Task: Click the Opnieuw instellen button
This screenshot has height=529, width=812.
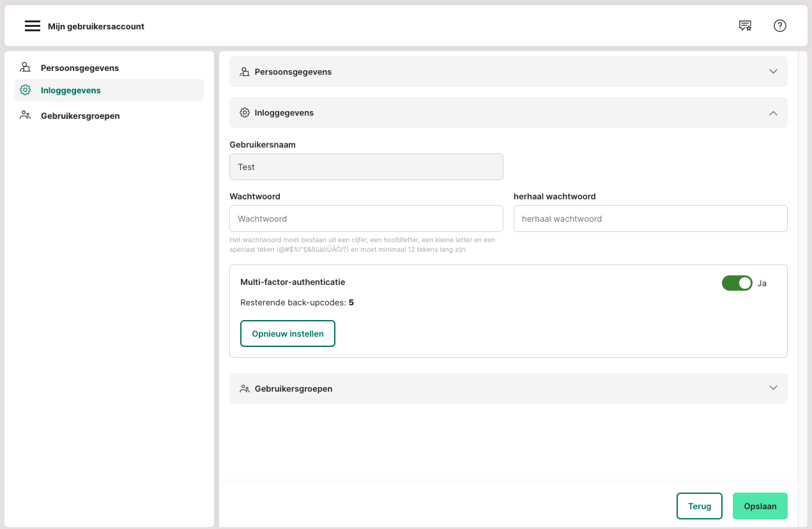Action: coord(287,333)
